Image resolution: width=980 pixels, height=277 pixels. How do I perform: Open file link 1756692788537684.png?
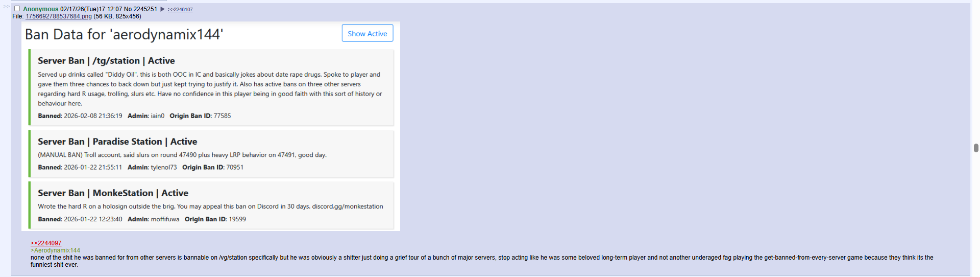pos(59,16)
